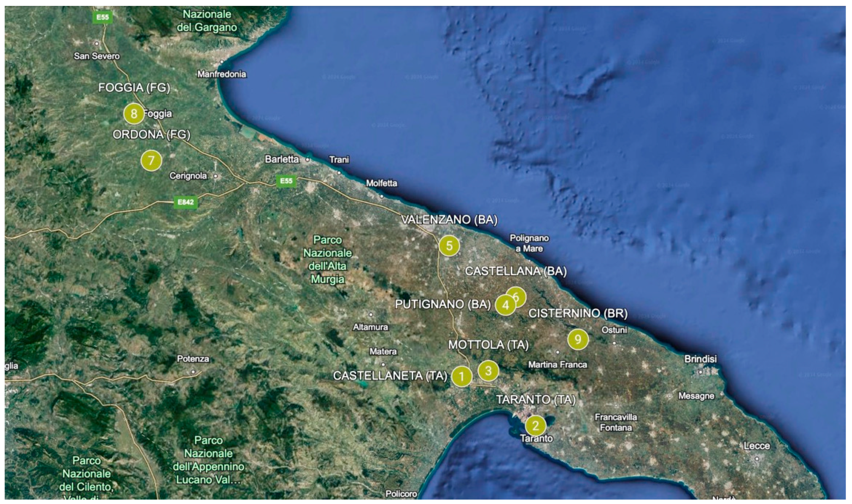Click the Brindisi city label

coord(700,359)
